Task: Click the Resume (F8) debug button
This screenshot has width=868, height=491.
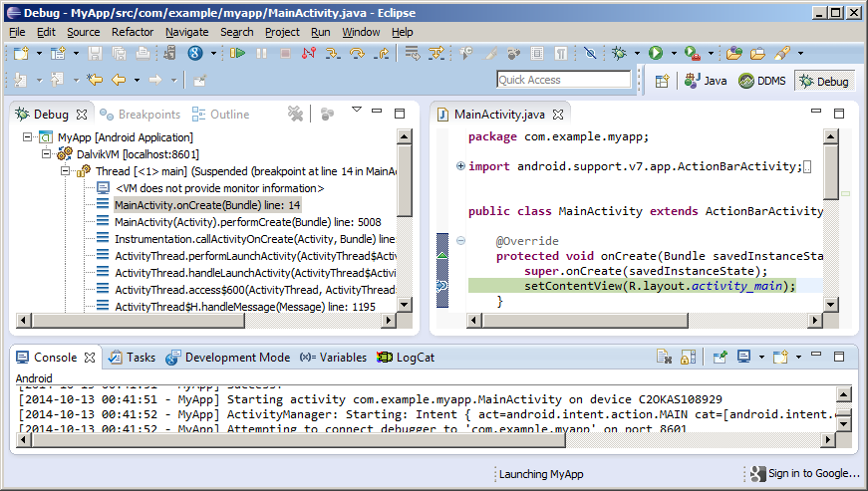Action: (x=237, y=53)
